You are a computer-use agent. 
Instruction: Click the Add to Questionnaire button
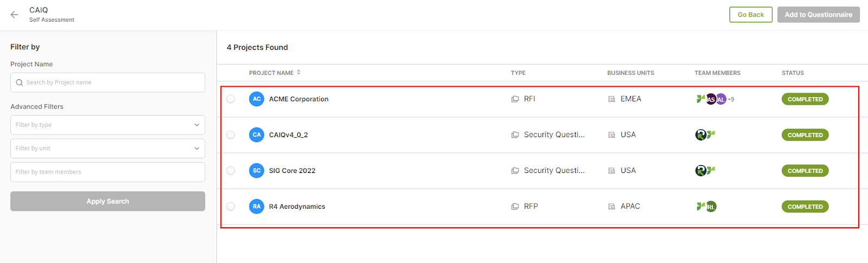point(819,15)
